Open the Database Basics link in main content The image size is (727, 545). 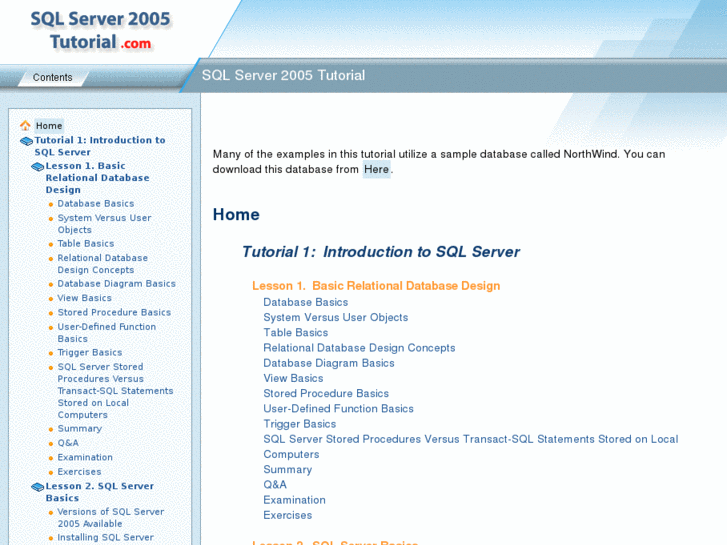[306, 302]
